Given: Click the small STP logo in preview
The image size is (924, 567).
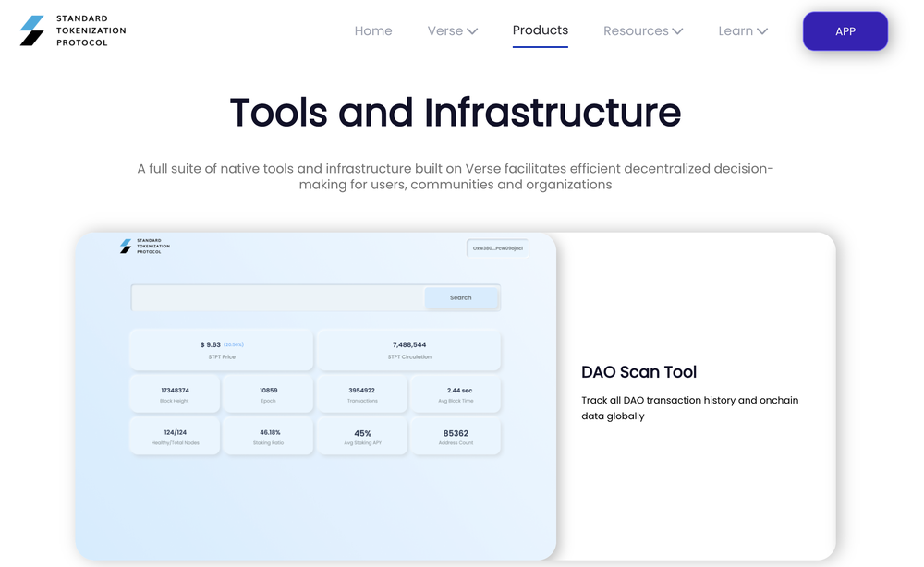Looking at the screenshot, I should pos(145,247).
